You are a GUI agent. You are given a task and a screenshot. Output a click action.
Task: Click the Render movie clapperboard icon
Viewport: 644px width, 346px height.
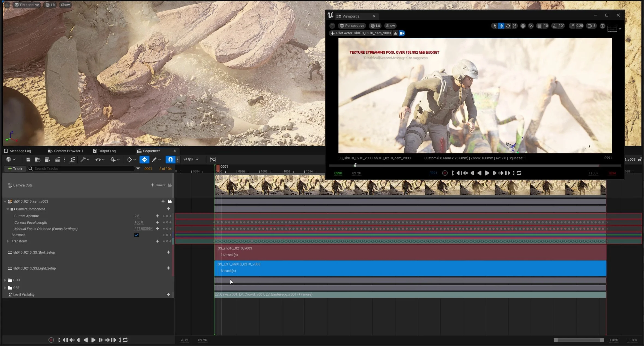click(57, 160)
